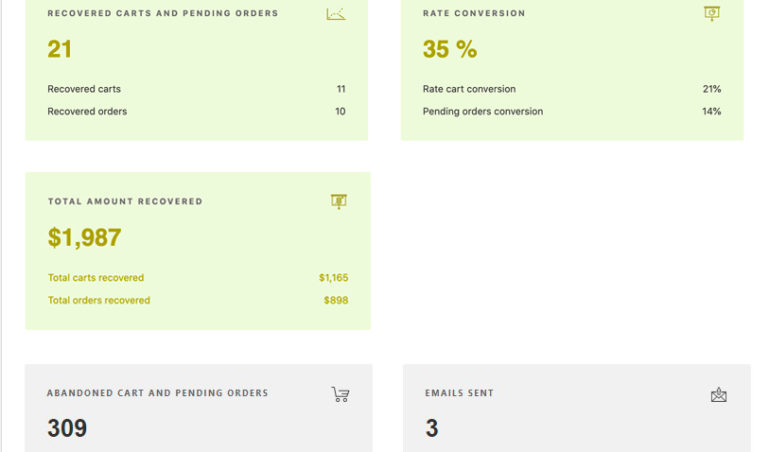Screen dimensions: 769x452
Task: Click the $898 orders recovered amount
Action: click(336, 300)
